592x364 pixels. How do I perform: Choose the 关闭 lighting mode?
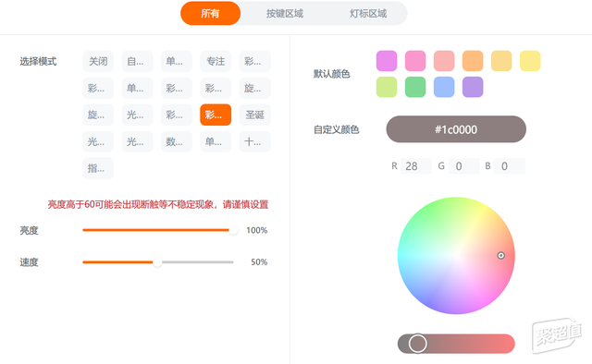[98, 61]
